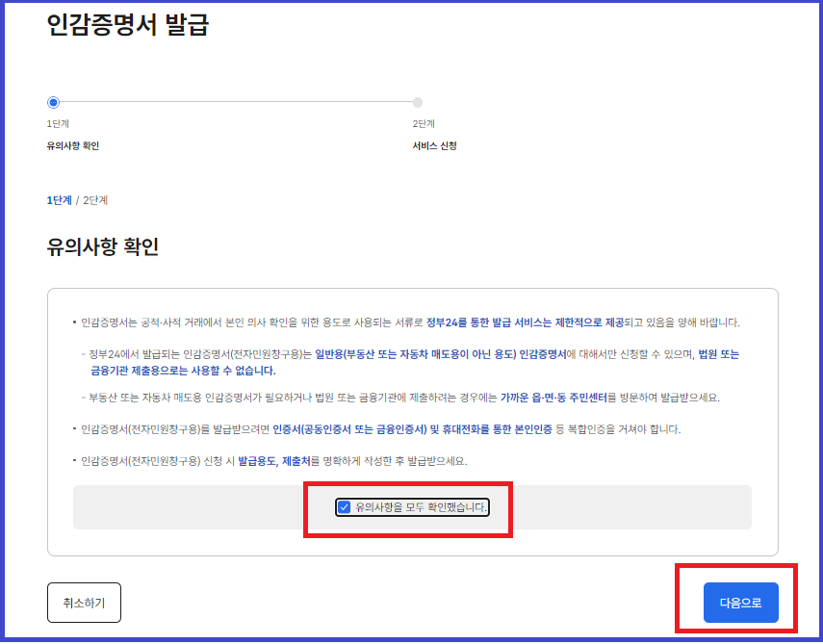The height and width of the screenshot is (644, 823).
Task: Click the gray '2단계' breadcrumb text
Action: coord(95,200)
